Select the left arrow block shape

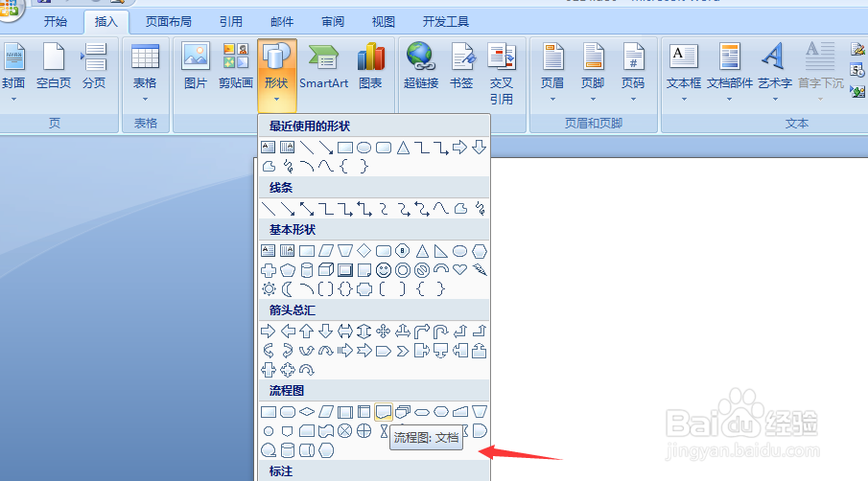click(x=288, y=332)
